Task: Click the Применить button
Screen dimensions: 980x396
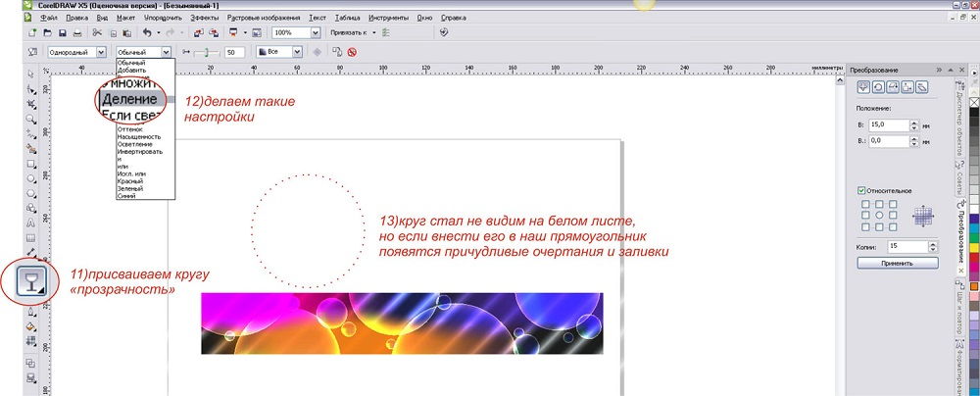Action: pos(898,264)
